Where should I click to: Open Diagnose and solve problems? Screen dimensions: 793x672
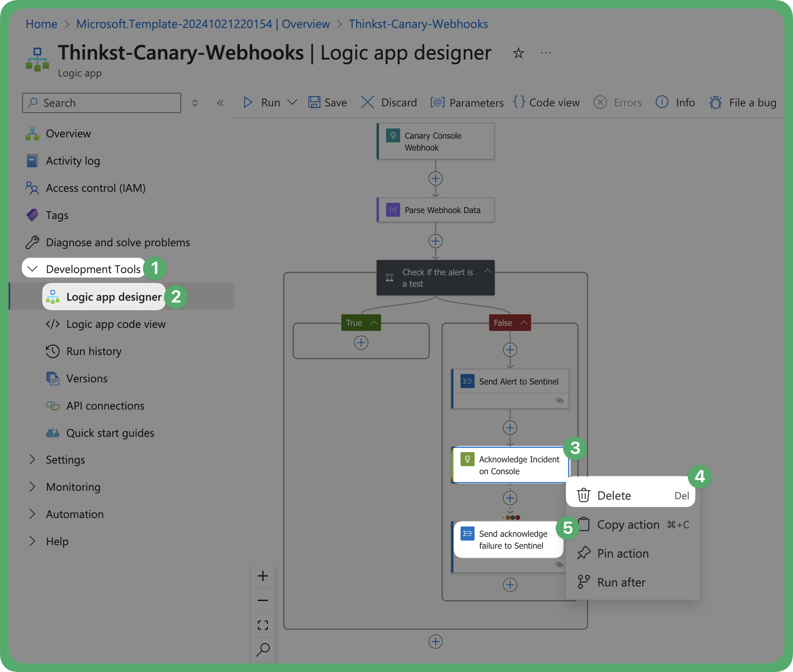118,242
